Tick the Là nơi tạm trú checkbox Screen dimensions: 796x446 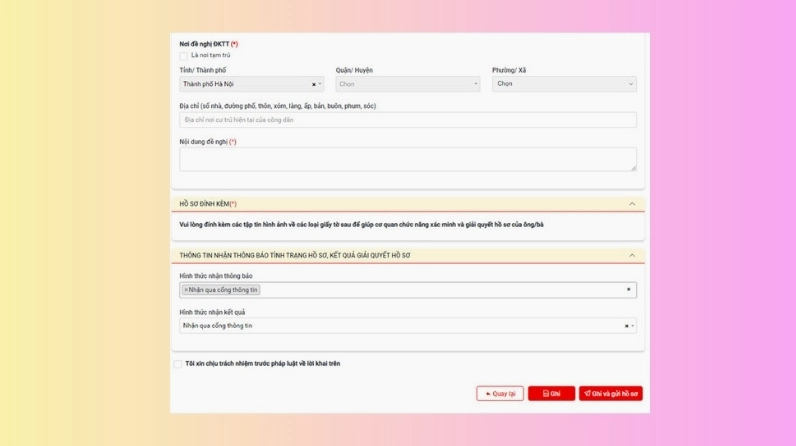183,56
